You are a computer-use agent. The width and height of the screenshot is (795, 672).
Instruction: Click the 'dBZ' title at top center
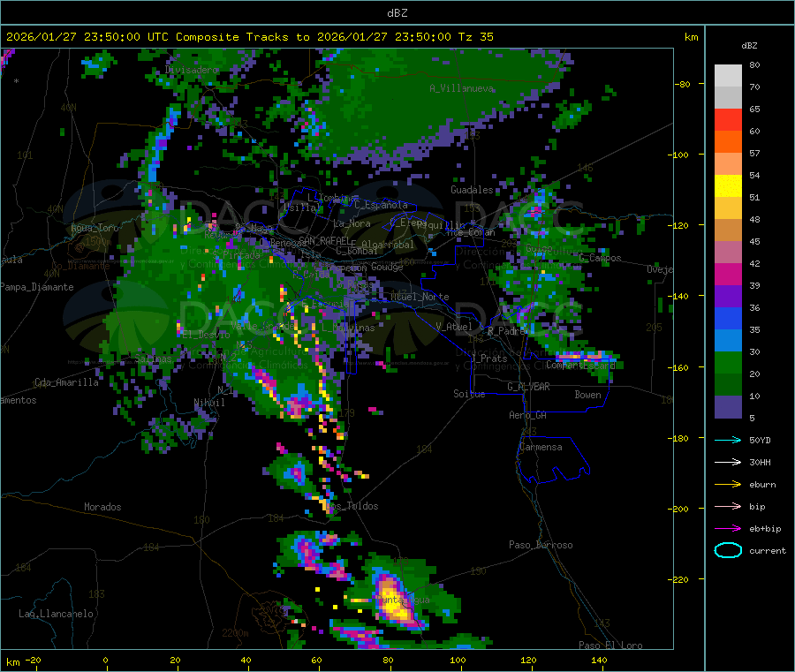[397, 12]
